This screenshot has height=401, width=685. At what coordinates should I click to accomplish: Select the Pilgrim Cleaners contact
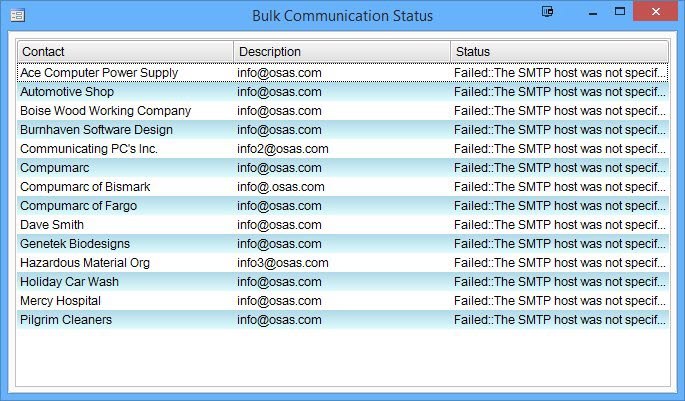coord(66,320)
